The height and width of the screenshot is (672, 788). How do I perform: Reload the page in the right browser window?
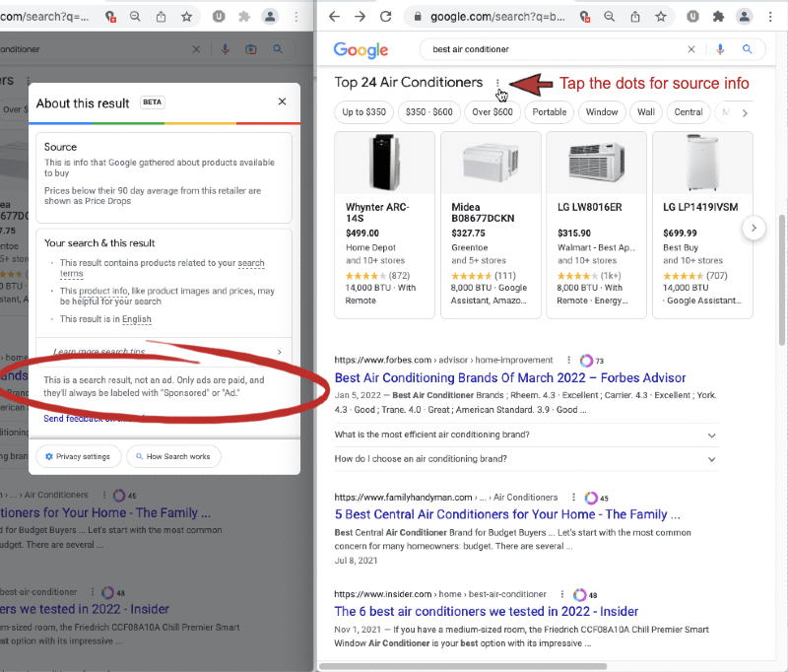(x=385, y=17)
